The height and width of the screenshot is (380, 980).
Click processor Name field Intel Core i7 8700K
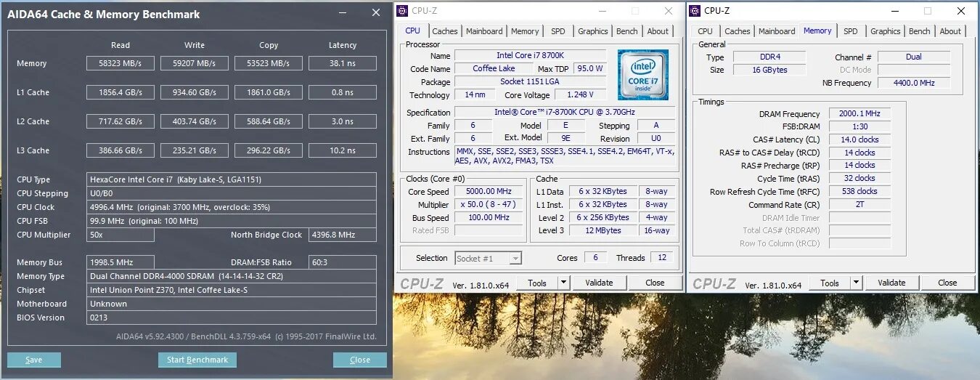(531, 55)
